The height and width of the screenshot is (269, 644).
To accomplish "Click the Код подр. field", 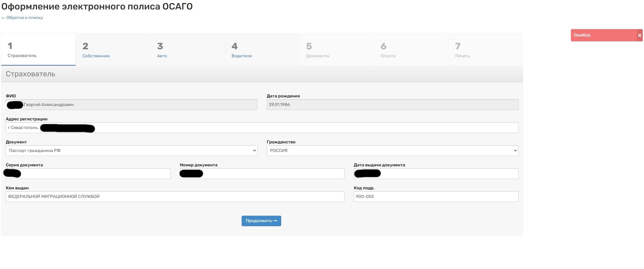I will click(x=436, y=197).
